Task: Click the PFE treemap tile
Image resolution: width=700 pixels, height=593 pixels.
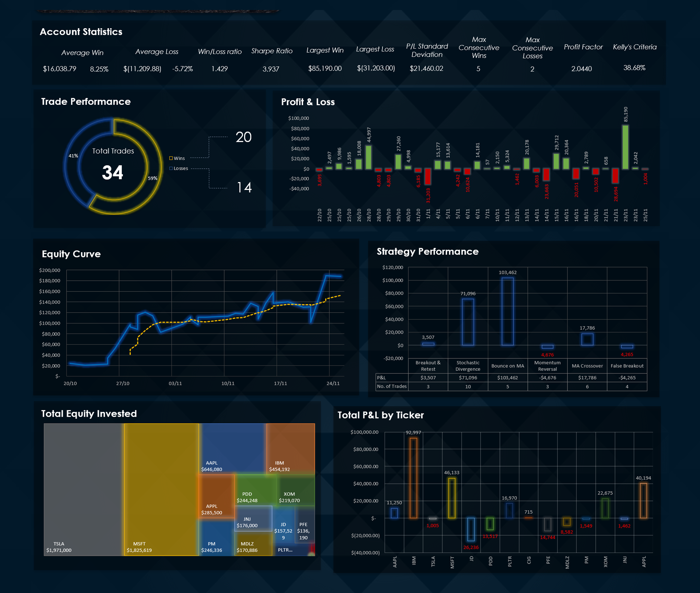Action: pos(305,525)
